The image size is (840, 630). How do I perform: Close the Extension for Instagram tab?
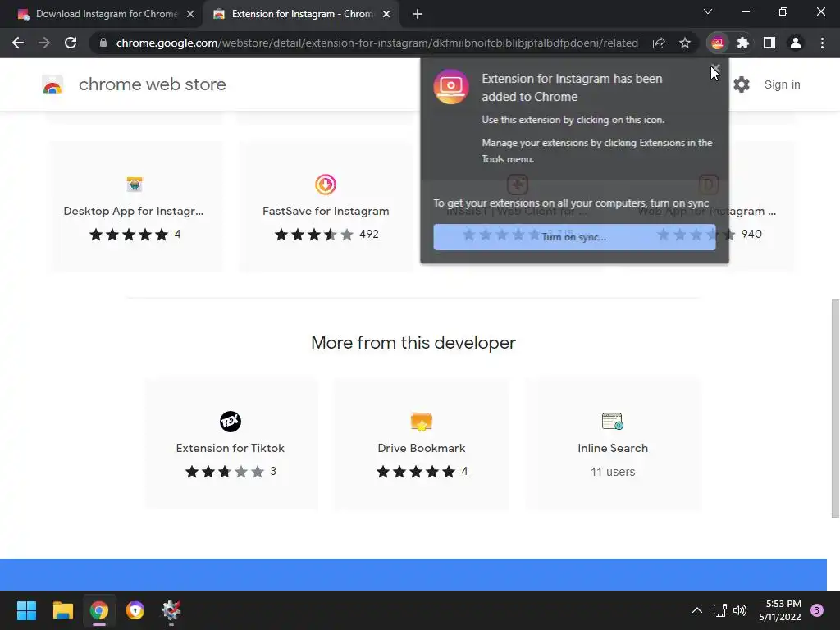coord(386,15)
